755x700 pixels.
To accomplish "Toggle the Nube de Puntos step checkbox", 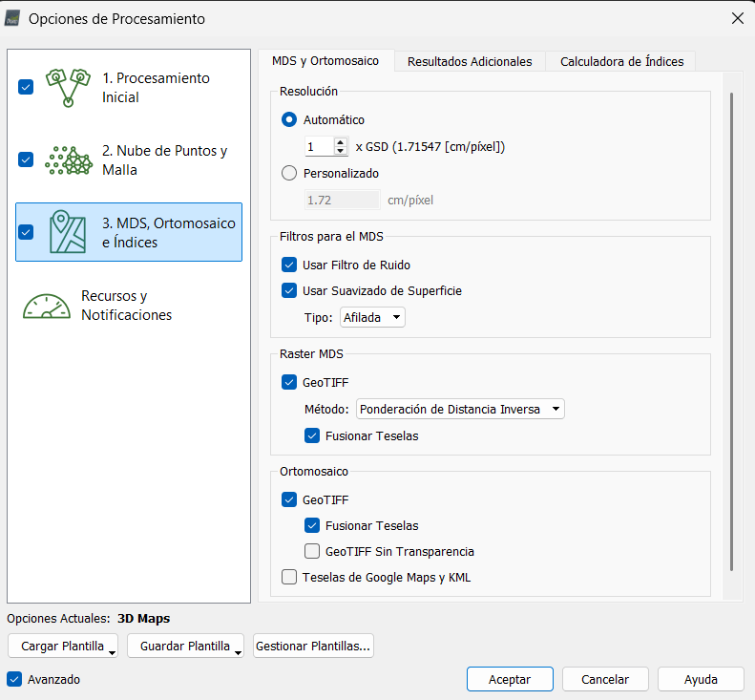I will (26, 159).
